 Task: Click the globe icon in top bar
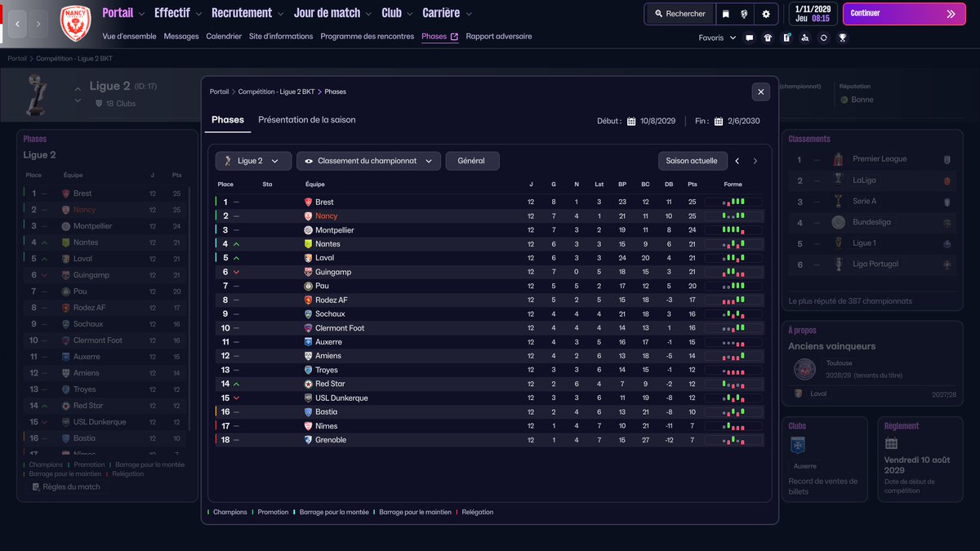[745, 14]
